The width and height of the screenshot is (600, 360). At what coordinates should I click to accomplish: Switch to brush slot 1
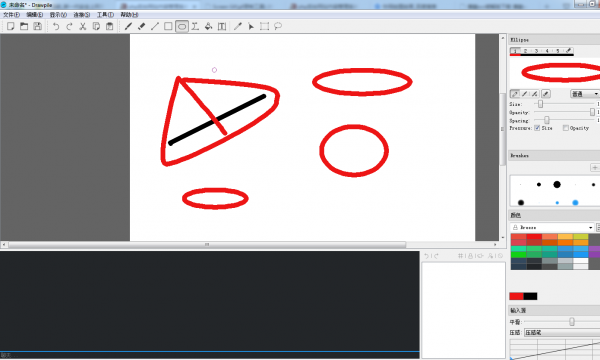[515, 50]
